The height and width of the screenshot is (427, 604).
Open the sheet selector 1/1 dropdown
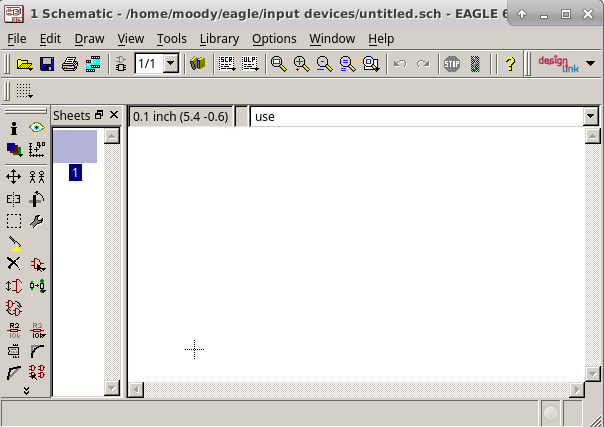(171, 64)
